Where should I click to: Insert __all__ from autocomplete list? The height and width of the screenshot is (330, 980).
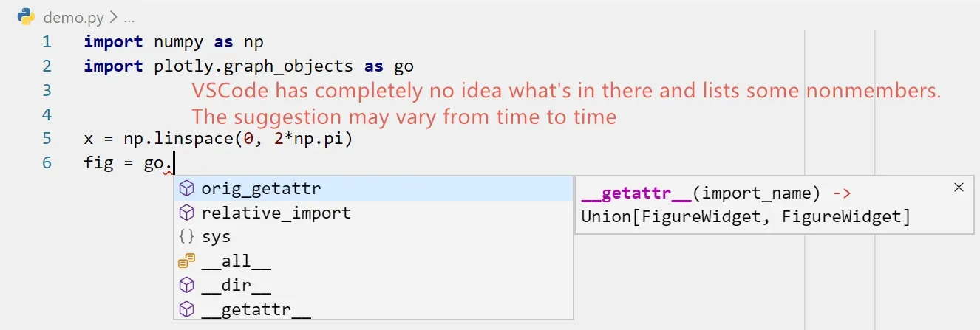point(374,261)
